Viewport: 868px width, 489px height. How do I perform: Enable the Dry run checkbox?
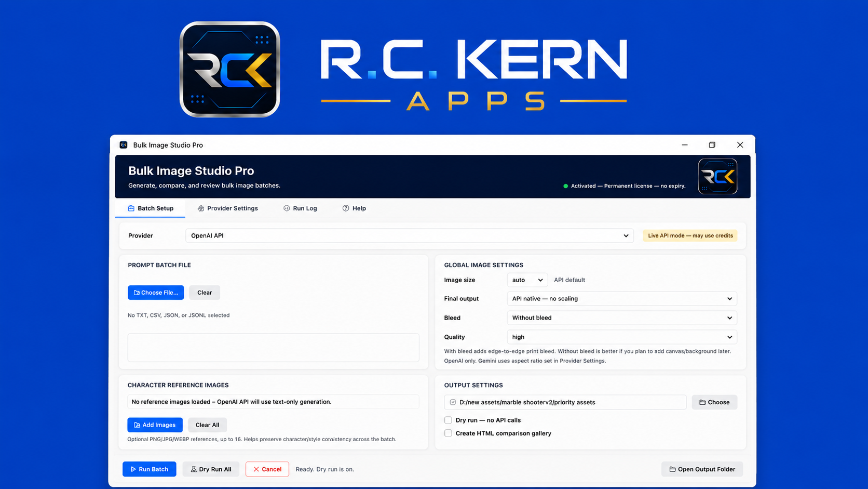448,420
